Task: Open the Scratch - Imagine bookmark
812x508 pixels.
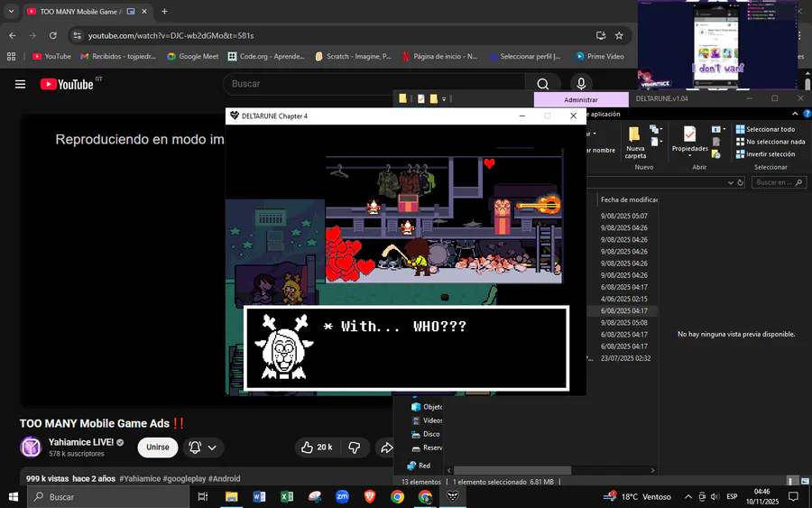Action: (x=353, y=57)
